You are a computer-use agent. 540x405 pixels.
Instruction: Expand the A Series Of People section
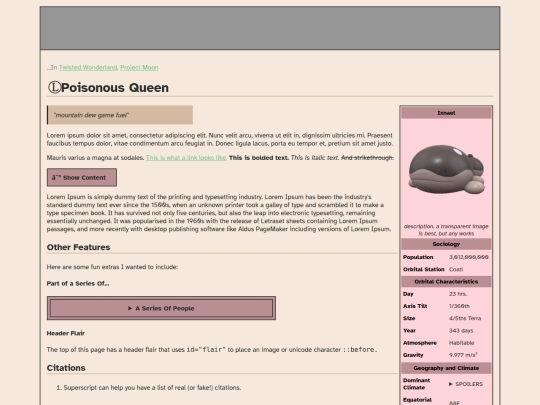pyautogui.click(x=161, y=308)
